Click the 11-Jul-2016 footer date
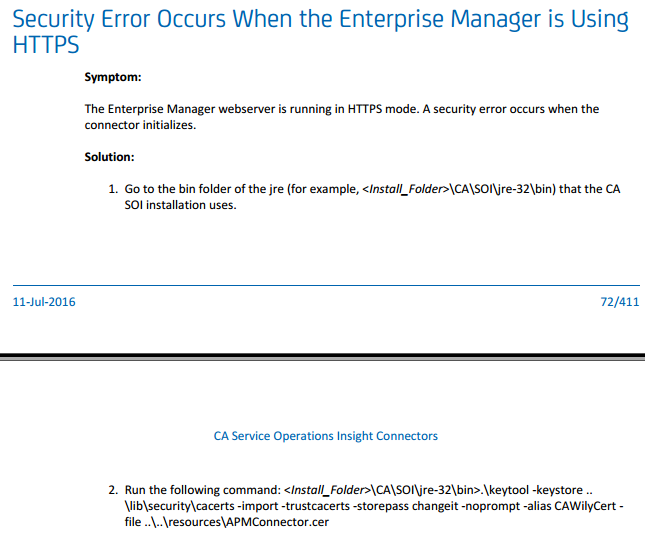This screenshot has width=645, height=538. coord(44,302)
